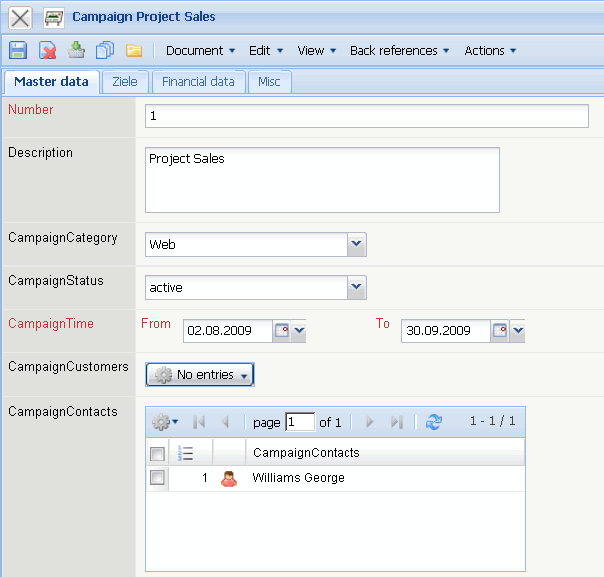Open the Document menu

tap(200, 50)
